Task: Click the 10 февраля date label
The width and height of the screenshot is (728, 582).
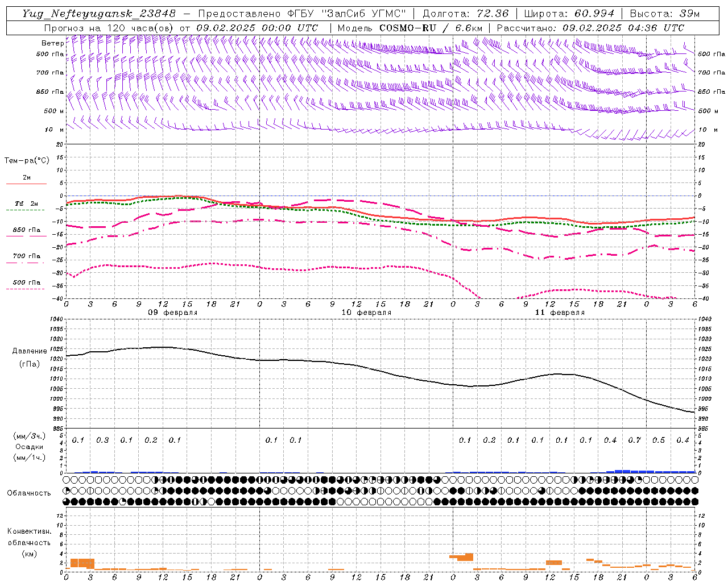Action: (366, 313)
